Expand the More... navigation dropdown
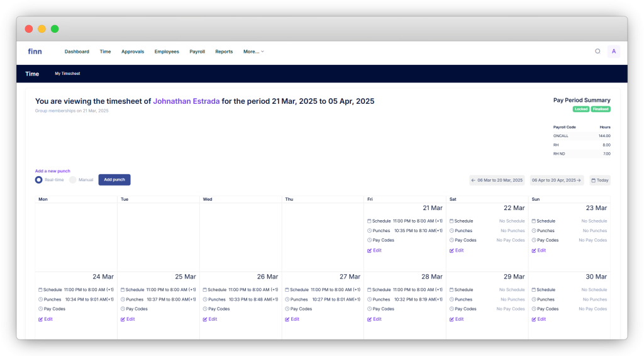Image resolution: width=644 pixels, height=356 pixels. point(253,52)
